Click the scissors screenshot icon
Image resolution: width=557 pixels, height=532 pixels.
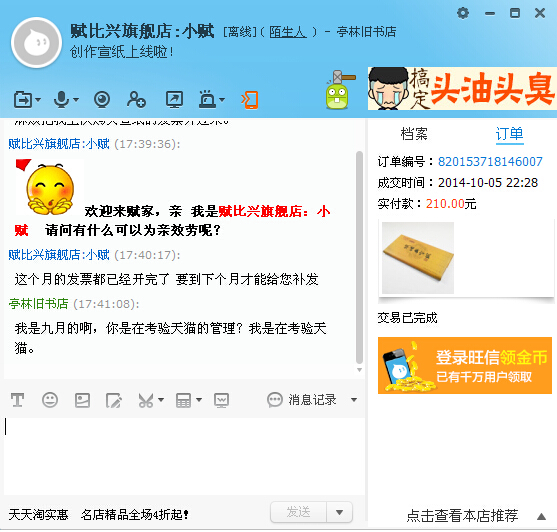[x=146, y=400]
